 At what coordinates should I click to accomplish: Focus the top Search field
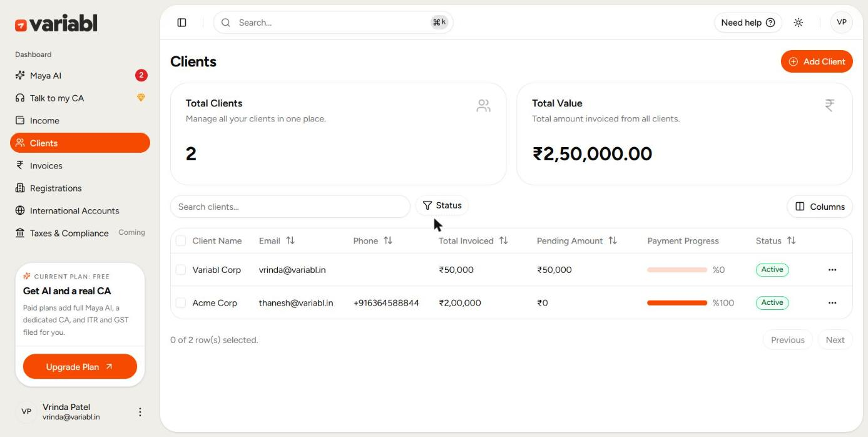[x=333, y=23]
